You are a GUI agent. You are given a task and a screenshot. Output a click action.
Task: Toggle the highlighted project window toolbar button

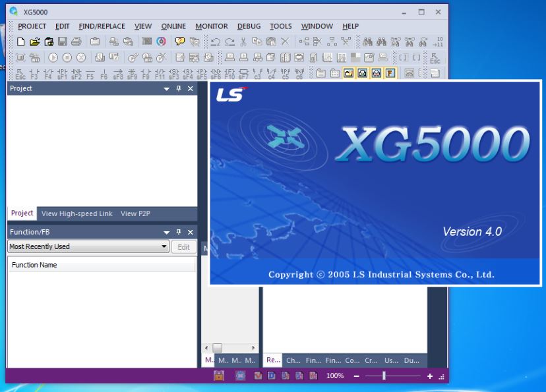click(349, 73)
